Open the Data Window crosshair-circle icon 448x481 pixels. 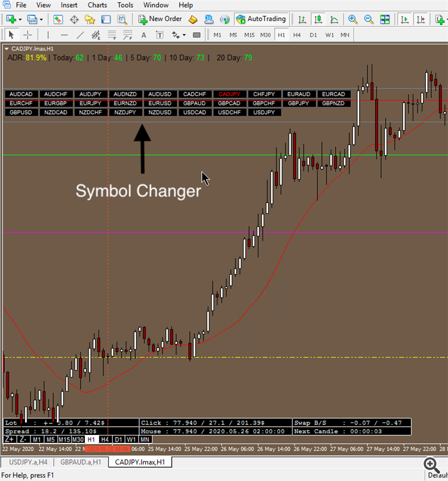coord(74,19)
